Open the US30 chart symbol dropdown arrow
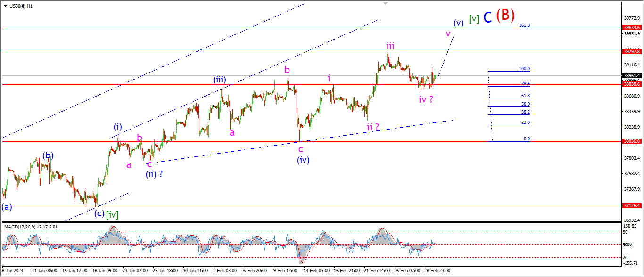 (x=5, y=6)
